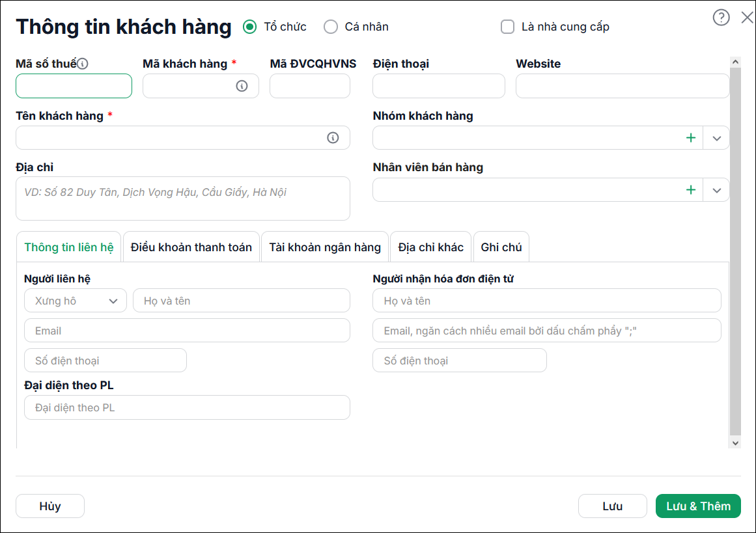756x533 pixels.
Task: Click the info icon inside Tên khách hàng field
Action: click(333, 138)
